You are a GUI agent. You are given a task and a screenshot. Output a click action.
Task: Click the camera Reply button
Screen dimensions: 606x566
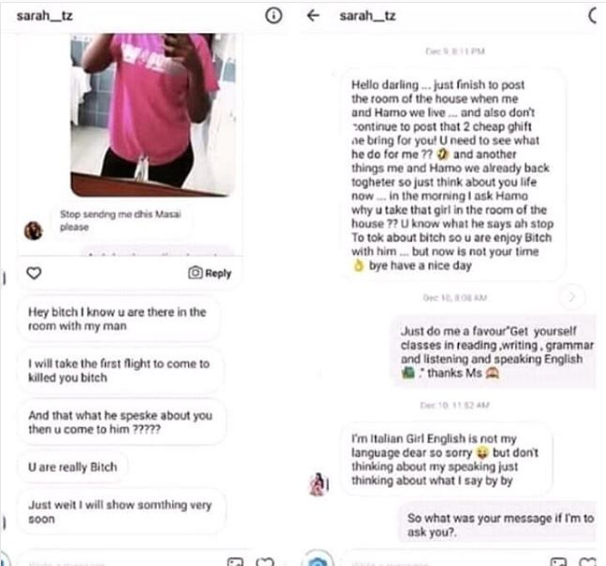(209, 273)
